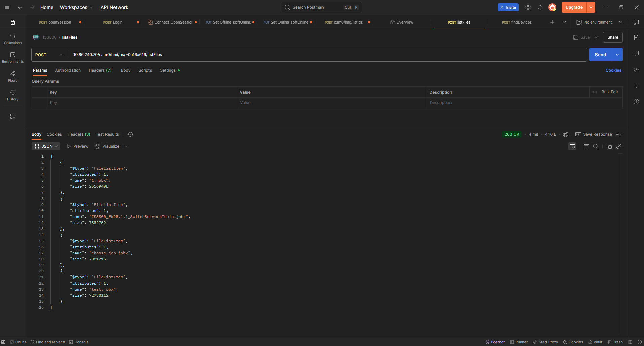Open the History panel
Image resolution: width=644 pixels, height=346 pixels.
point(12,95)
